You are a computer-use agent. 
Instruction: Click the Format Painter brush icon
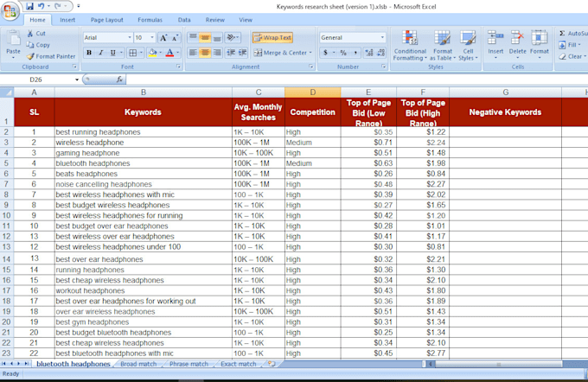click(x=30, y=56)
